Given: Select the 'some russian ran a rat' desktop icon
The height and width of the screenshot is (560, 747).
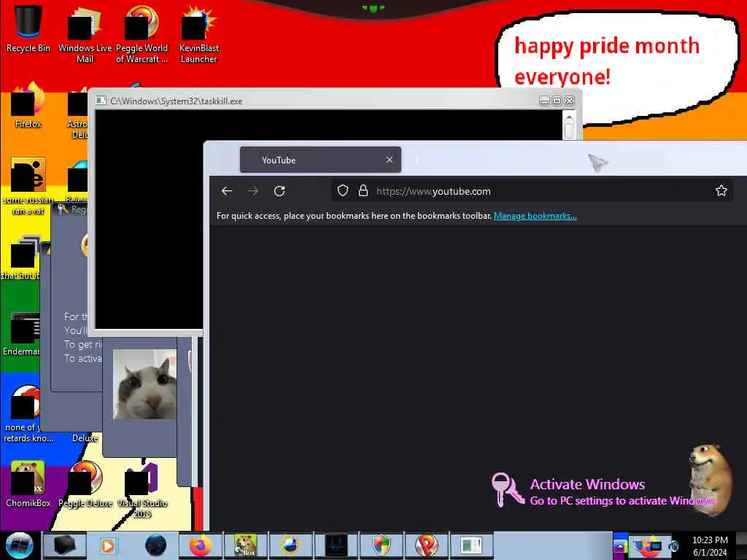Looking at the screenshot, I should pos(28,187).
